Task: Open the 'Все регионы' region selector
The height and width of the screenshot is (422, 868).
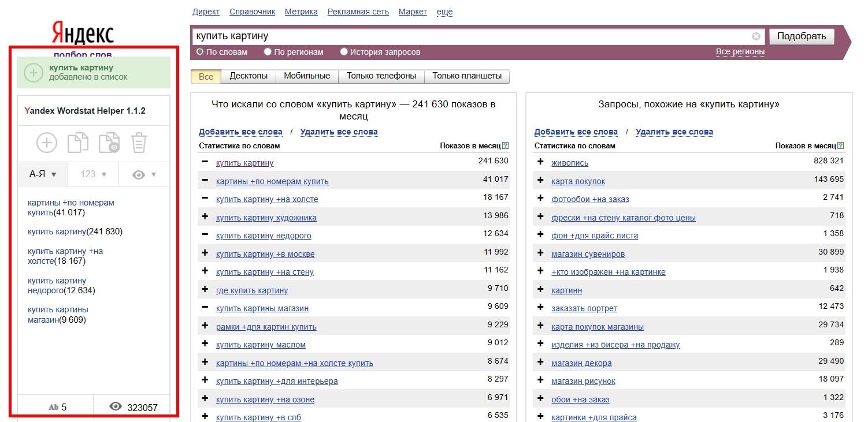Action: click(740, 52)
